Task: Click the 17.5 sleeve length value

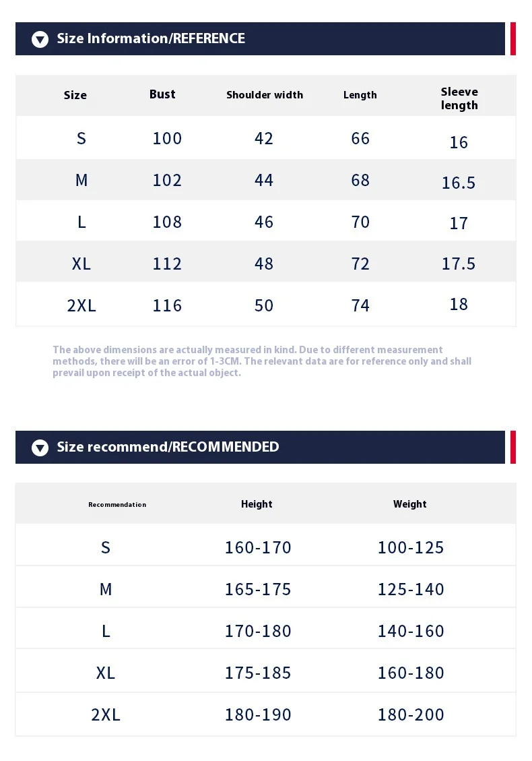Action: click(459, 264)
